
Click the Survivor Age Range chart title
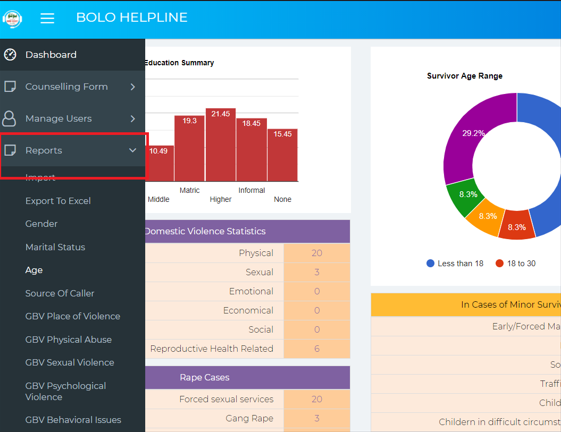tap(465, 76)
